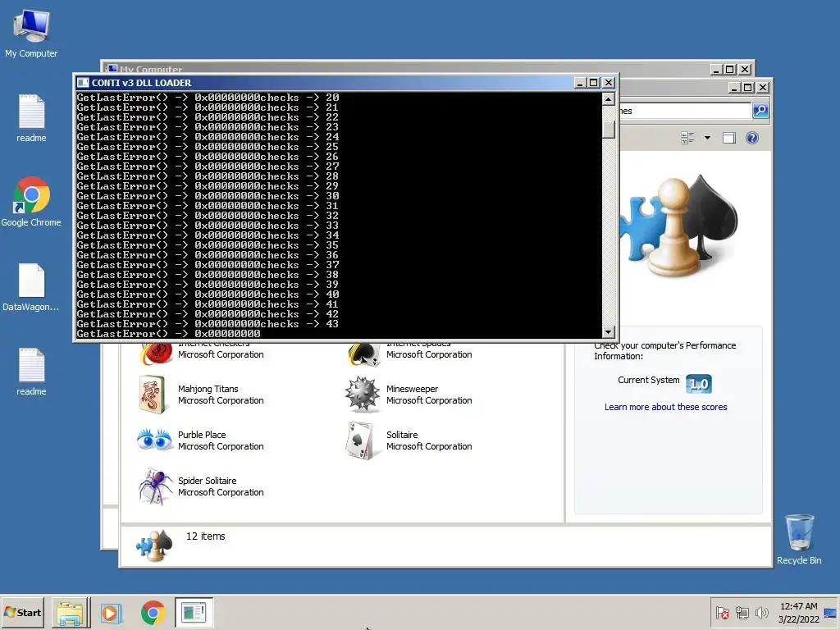Click the volume speaker tray icon
The height and width of the screenshot is (630, 840).
click(x=761, y=613)
